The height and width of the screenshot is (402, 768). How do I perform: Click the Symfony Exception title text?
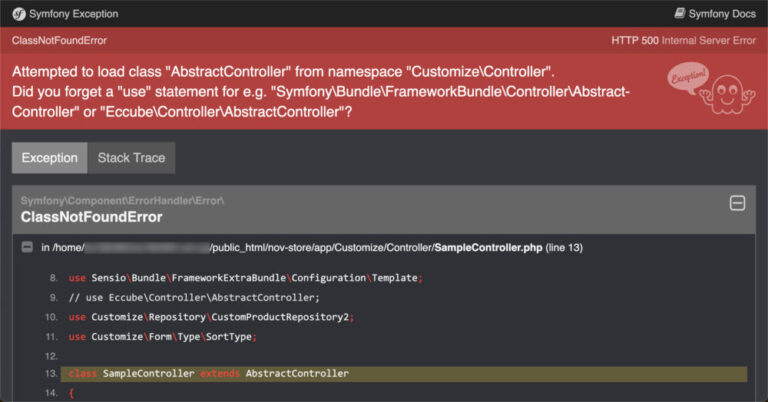(75, 14)
